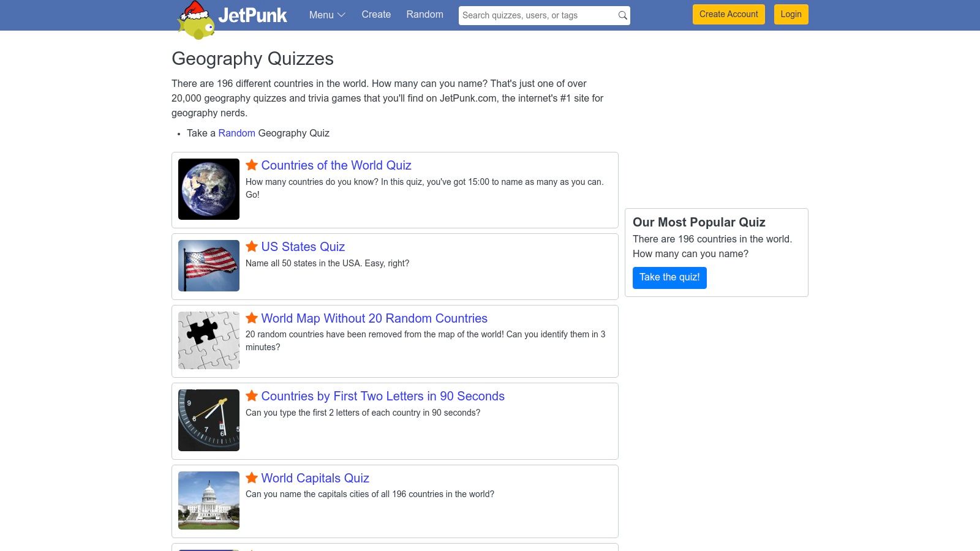980x551 pixels.
Task: Click the Login button
Action: coord(791,14)
